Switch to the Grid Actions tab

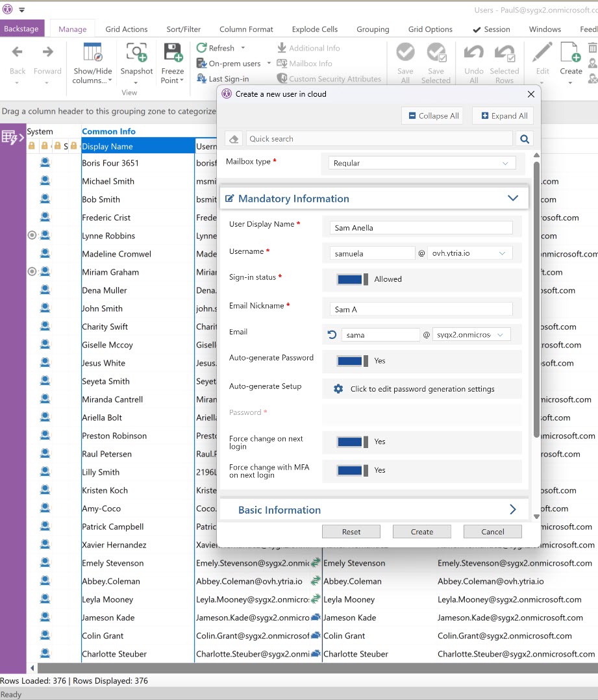(127, 29)
